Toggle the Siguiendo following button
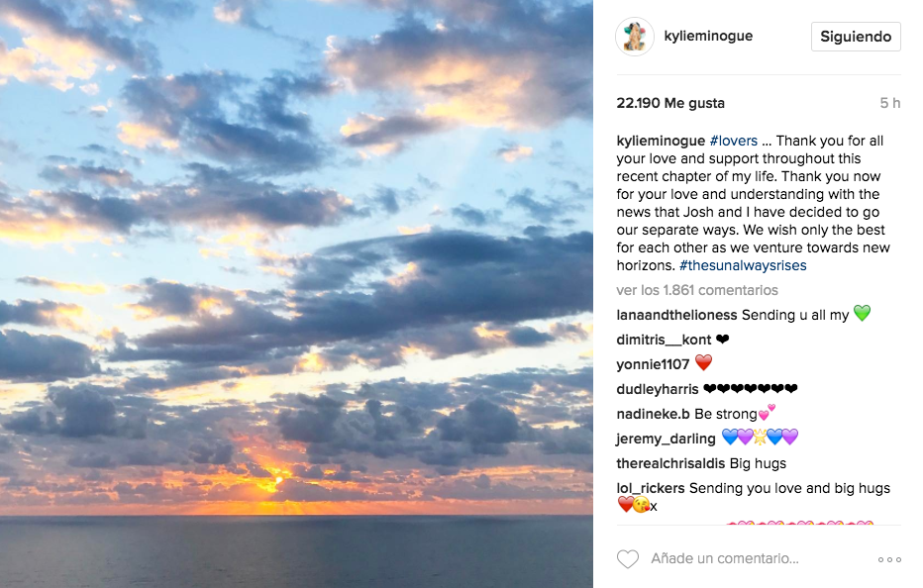Screen dimensions: 923x588 click(x=856, y=37)
